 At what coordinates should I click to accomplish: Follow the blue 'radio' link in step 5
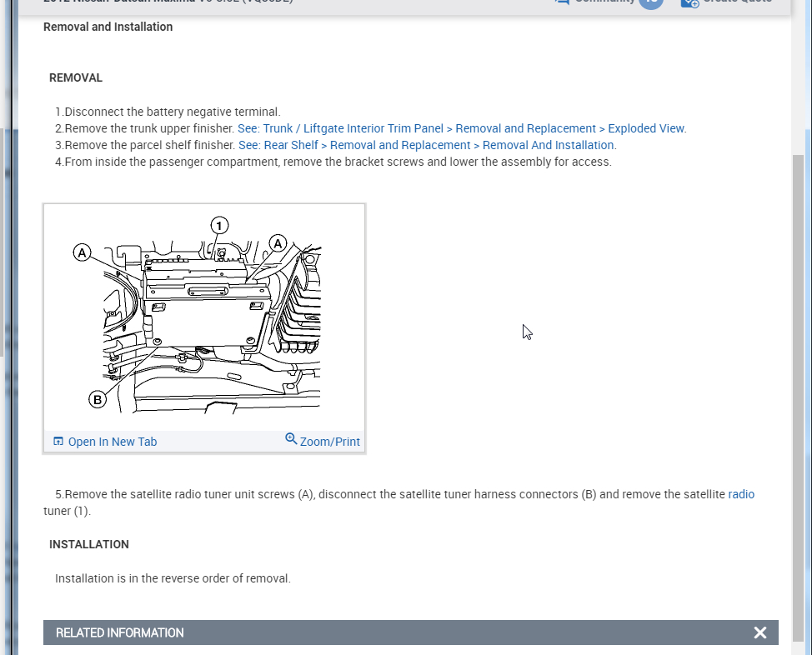click(741, 494)
